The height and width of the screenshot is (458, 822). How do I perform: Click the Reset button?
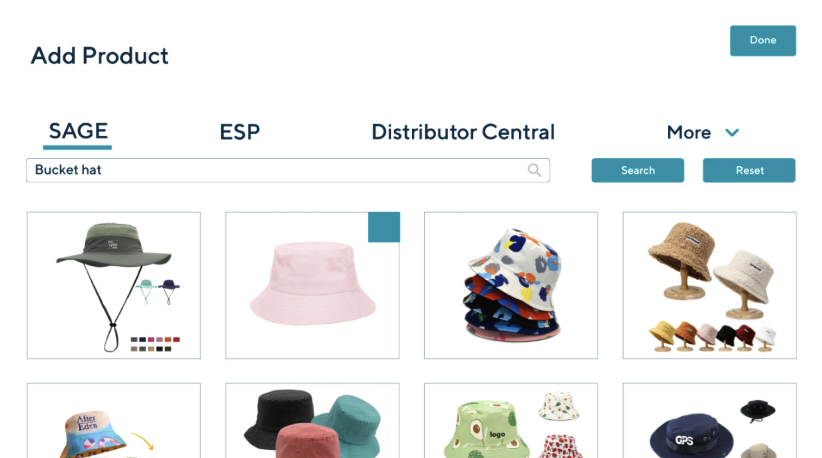[x=749, y=170]
